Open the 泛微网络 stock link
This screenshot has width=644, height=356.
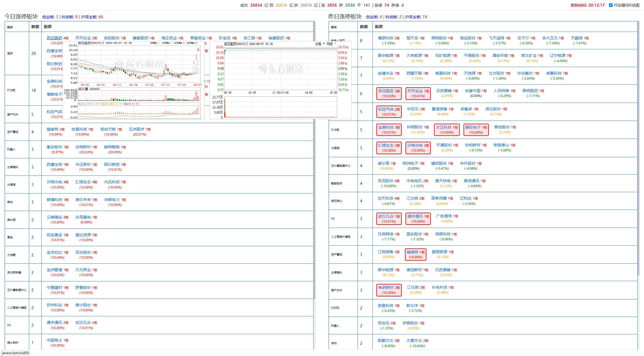(386, 234)
